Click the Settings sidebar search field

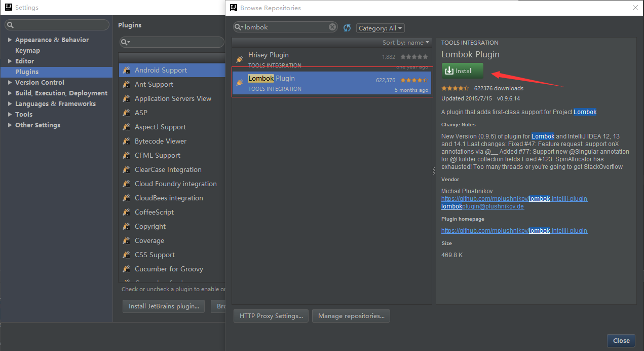(57, 25)
